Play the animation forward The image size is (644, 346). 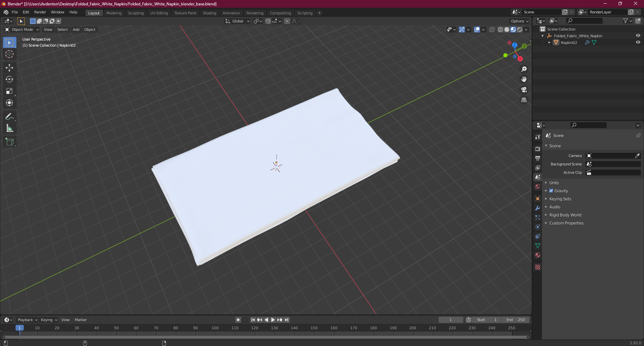click(273, 320)
